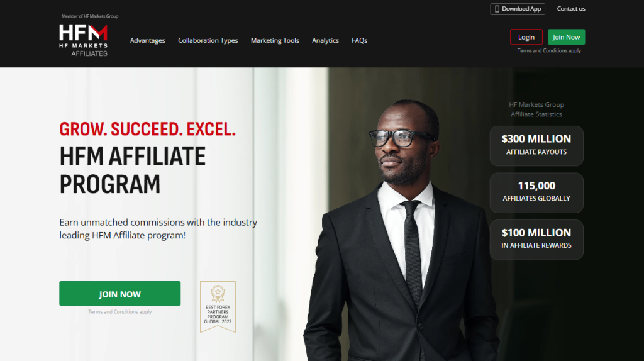
Task: Click the HFM Affiliates logo
Action: 84,40
